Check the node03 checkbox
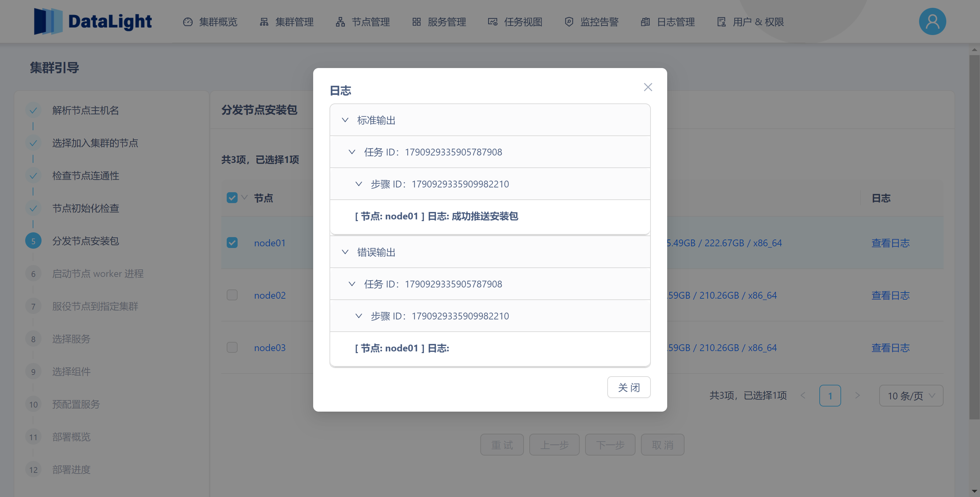The image size is (980, 497). pyautogui.click(x=232, y=348)
